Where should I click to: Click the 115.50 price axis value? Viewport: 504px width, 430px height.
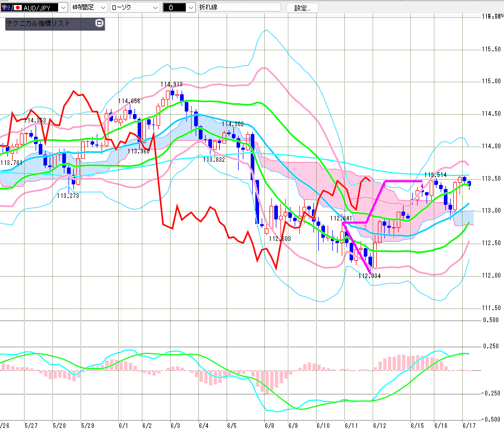[x=491, y=49]
